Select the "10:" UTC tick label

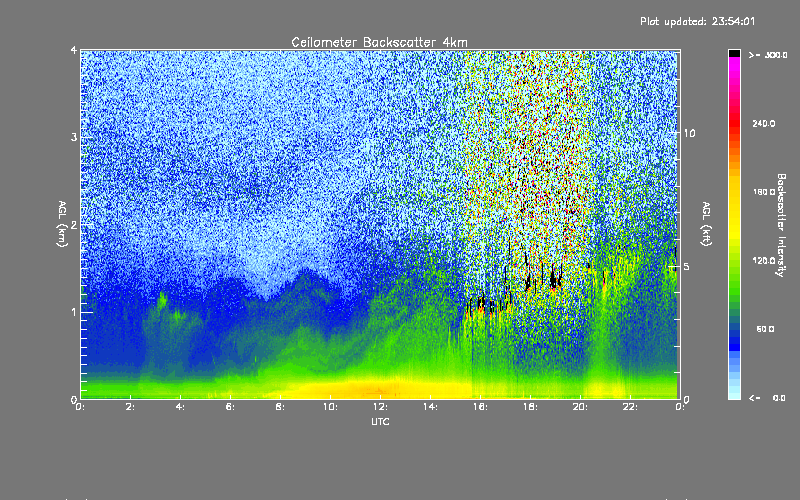pos(330,407)
